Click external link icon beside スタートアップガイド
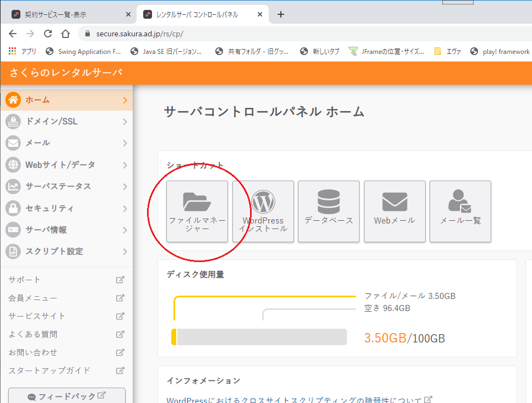The width and height of the screenshot is (532, 403). [120, 371]
